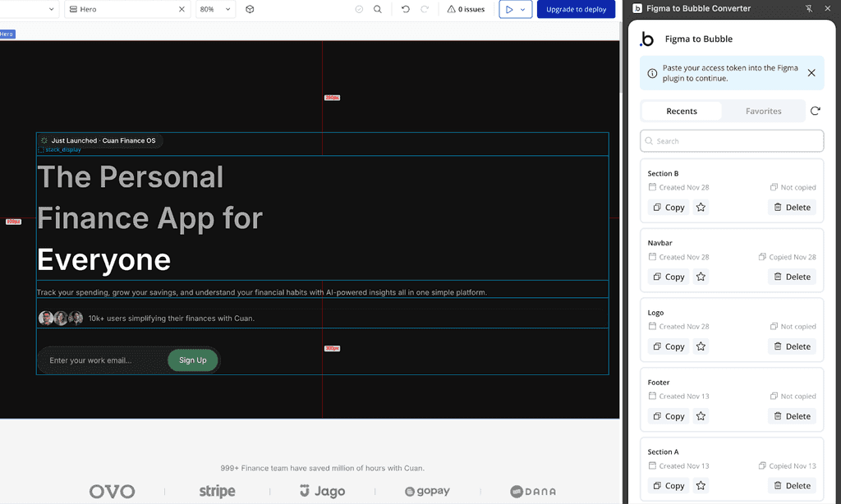Favorite the Navbar item star
The height and width of the screenshot is (504, 841).
coord(701,277)
